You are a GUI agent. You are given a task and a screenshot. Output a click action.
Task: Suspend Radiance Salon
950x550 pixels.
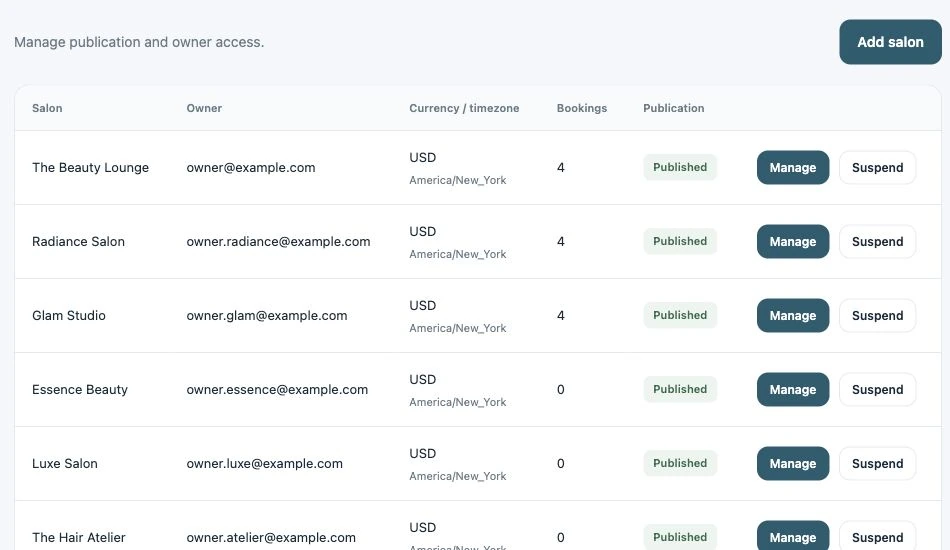pyautogui.click(x=877, y=241)
